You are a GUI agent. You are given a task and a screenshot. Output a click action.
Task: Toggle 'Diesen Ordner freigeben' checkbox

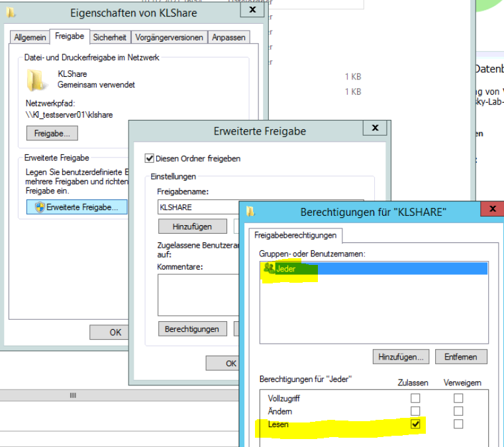pyautogui.click(x=149, y=158)
